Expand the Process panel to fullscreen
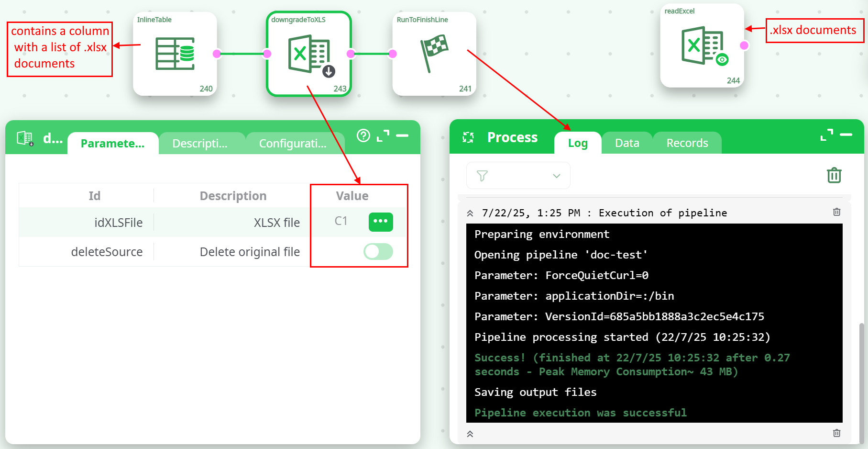This screenshot has width=868, height=449. click(x=826, y=135)
